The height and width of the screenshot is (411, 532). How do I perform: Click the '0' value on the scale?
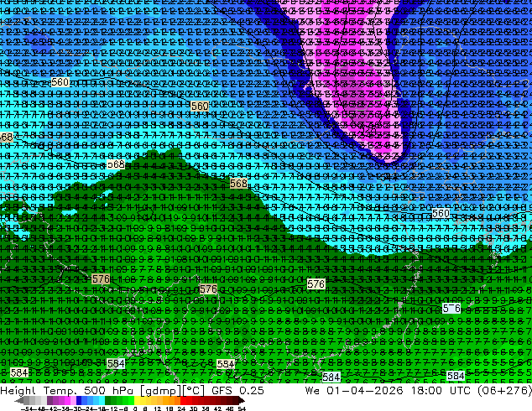pyautogui.click(x=135, y=408)
